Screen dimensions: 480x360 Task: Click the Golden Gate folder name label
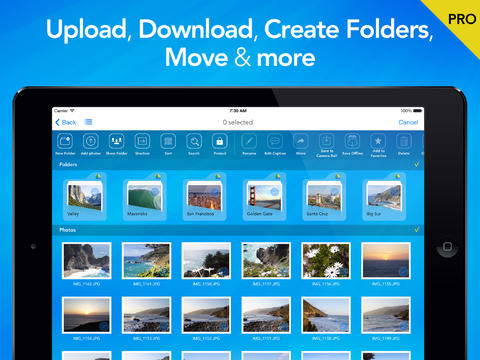tap(259, 214)
